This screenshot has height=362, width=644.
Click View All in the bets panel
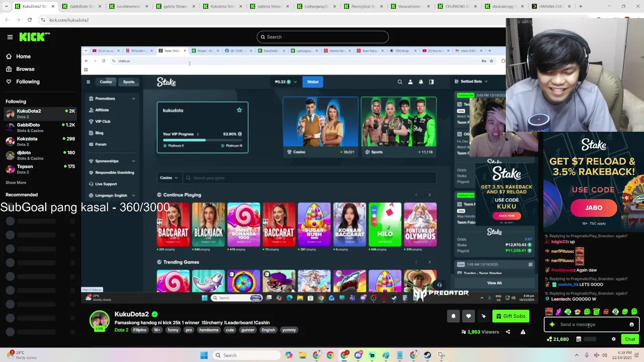click(x=494, y=283)
